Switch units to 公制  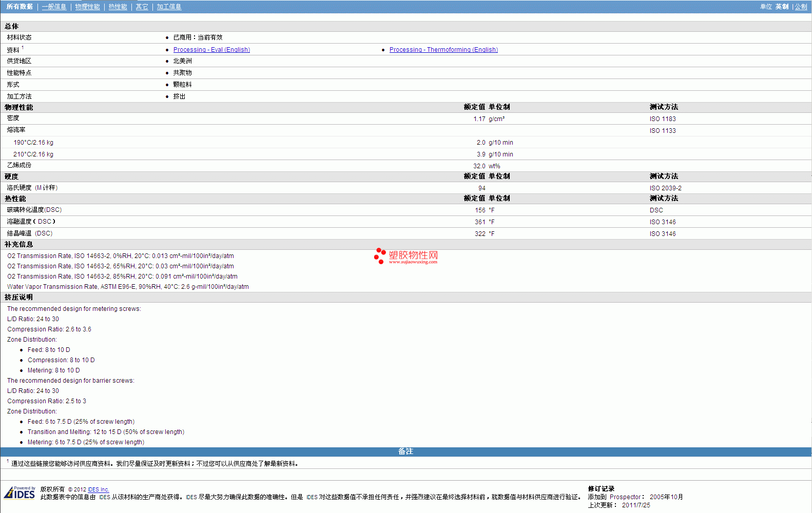click(801, 7)
